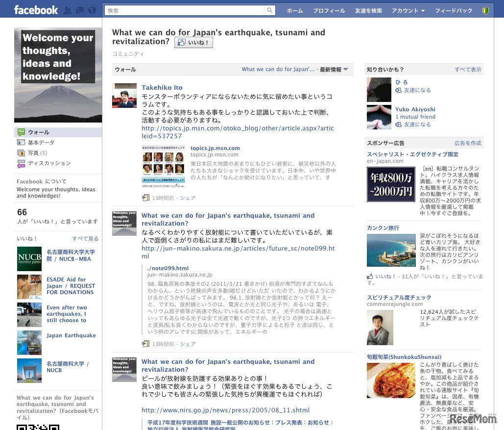Open friend requests from the top bar

click(67, 10)
